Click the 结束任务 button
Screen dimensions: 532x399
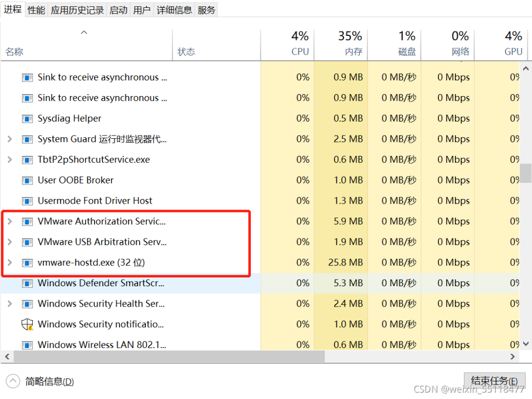click(495, 381)
